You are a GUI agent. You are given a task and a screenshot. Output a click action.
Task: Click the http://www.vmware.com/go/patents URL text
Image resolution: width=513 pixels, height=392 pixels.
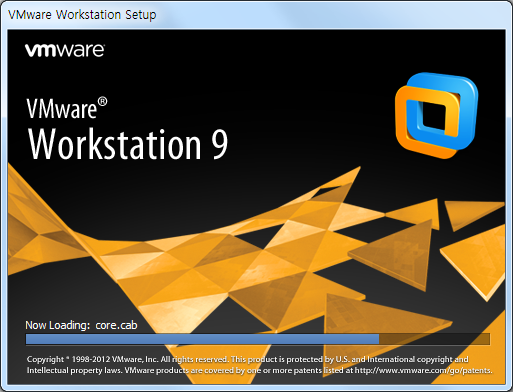tap(423, 371)
